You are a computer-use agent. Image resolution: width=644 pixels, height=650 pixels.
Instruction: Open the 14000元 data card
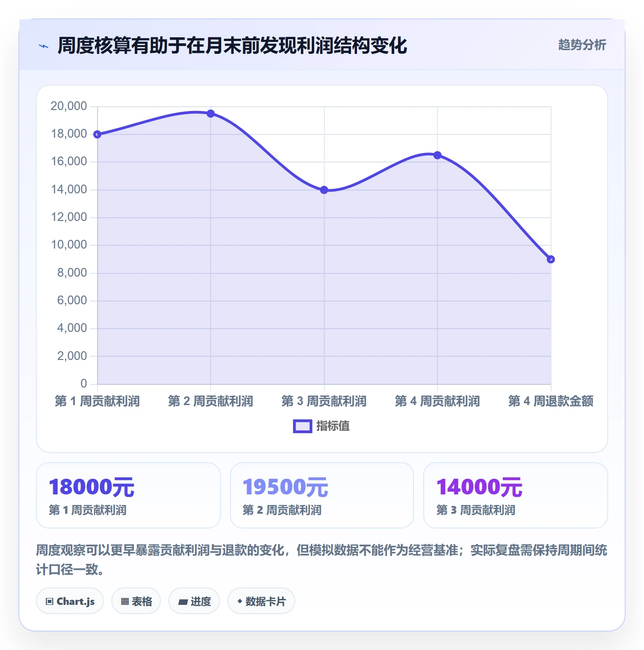pos(516,495)
